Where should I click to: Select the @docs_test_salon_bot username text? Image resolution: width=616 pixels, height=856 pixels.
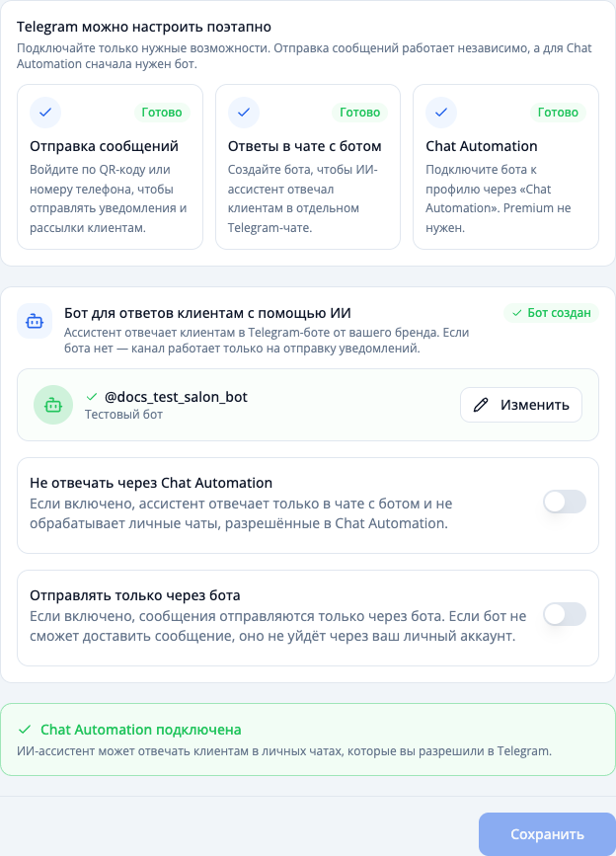[x=176, y=397]
